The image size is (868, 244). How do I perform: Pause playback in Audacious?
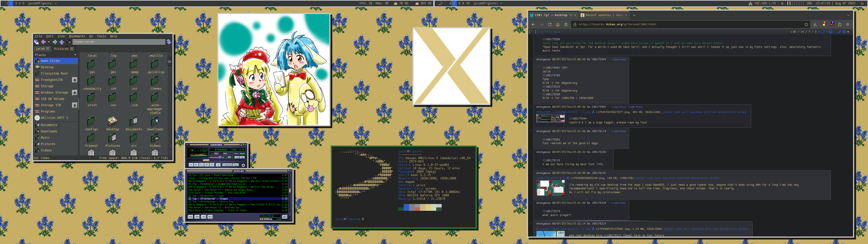pos(201,165)
